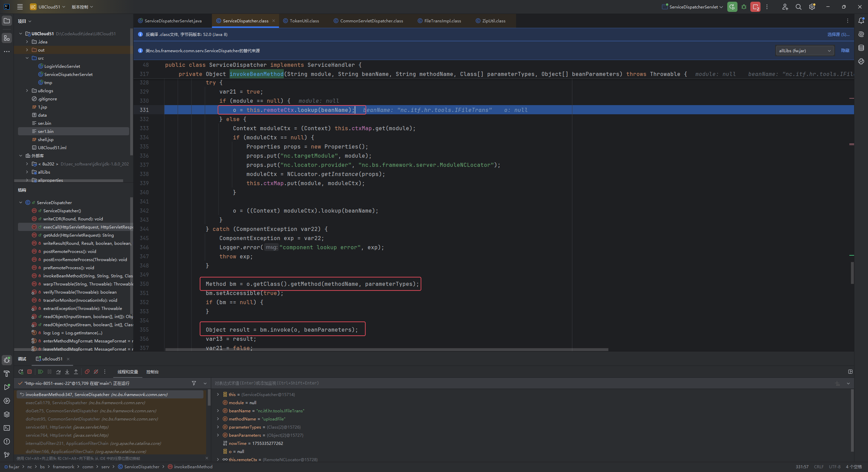Click the ServiceDispatcher breadcrumb
This screenshot has height=472, width=868.
pyautogui.click(x=139, y=467)
